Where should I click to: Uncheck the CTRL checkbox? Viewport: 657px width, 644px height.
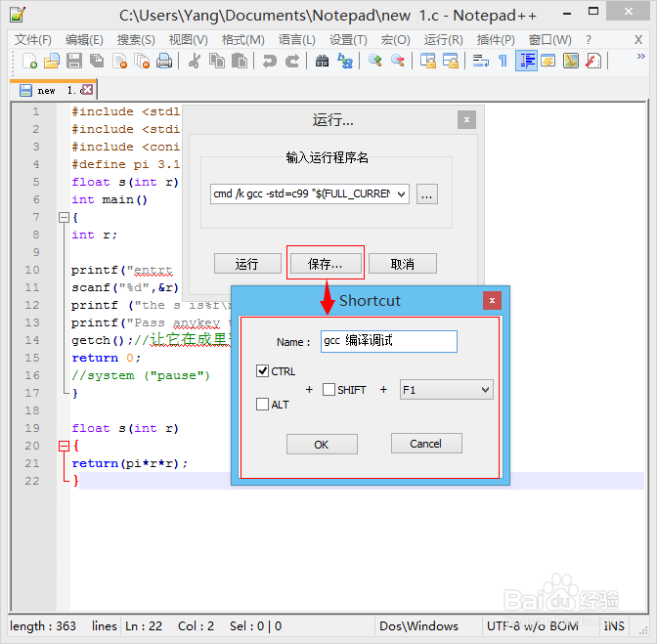[262, 370]
